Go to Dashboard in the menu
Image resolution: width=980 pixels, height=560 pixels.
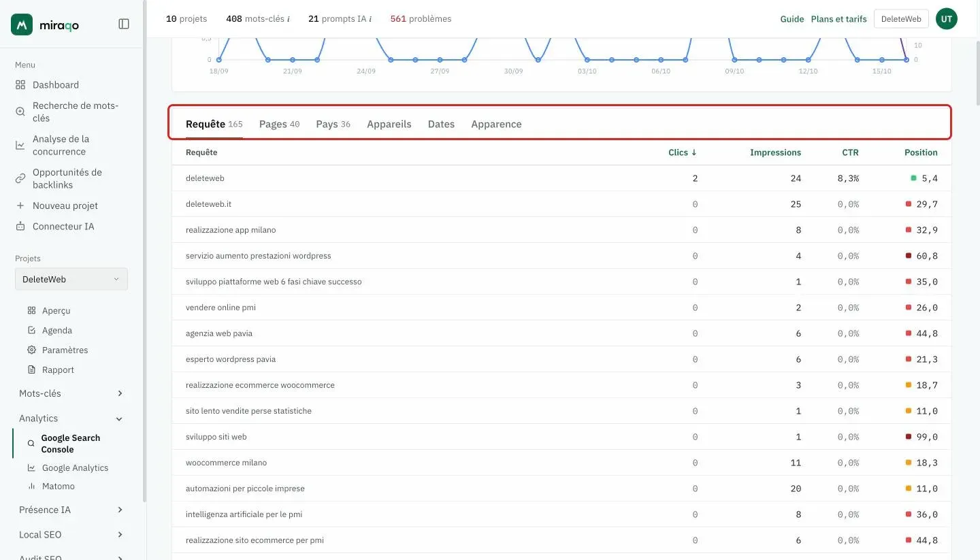coord(56,85)
